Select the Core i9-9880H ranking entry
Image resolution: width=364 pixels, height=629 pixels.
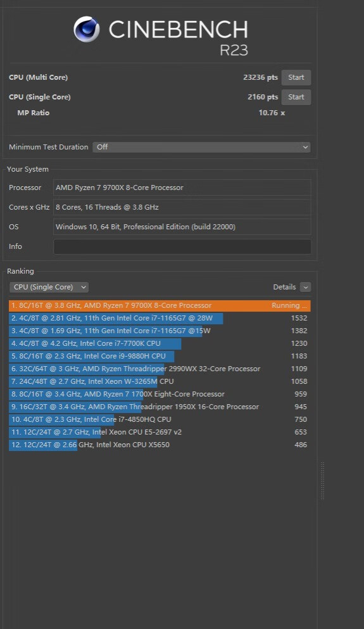tap(160, 356)
